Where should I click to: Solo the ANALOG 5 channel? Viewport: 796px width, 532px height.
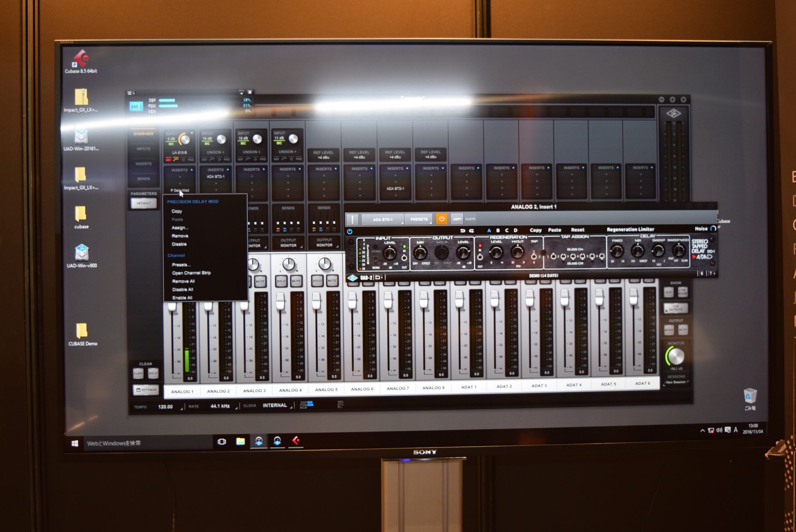pos(317,281)
